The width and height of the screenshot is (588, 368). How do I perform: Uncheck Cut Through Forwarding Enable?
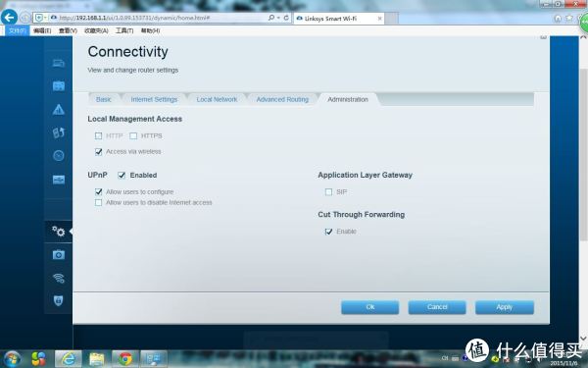(328, 232)
